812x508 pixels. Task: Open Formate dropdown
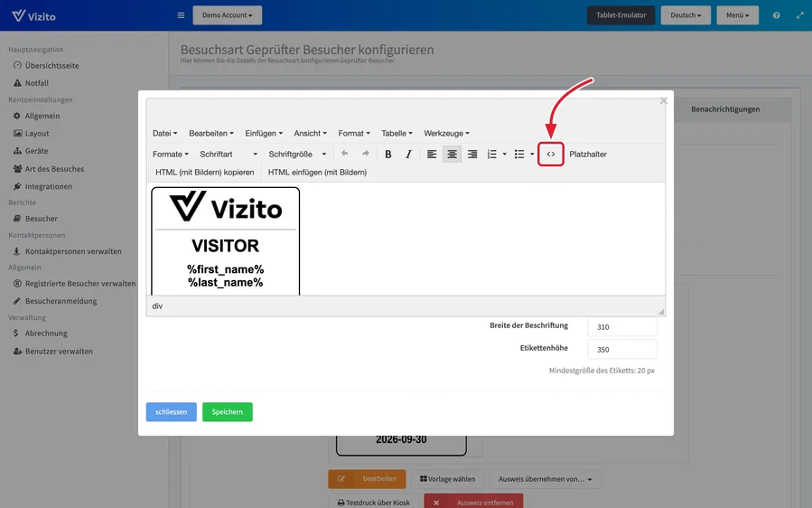171,154
